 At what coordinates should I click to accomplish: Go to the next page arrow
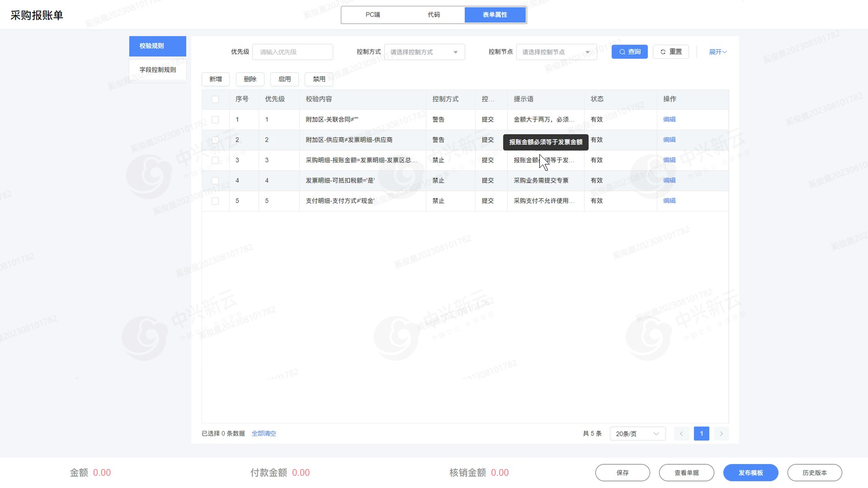tap(721, 433)
